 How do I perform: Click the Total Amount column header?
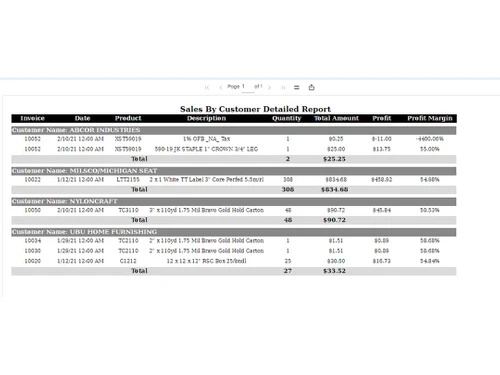tap(336, 118)
